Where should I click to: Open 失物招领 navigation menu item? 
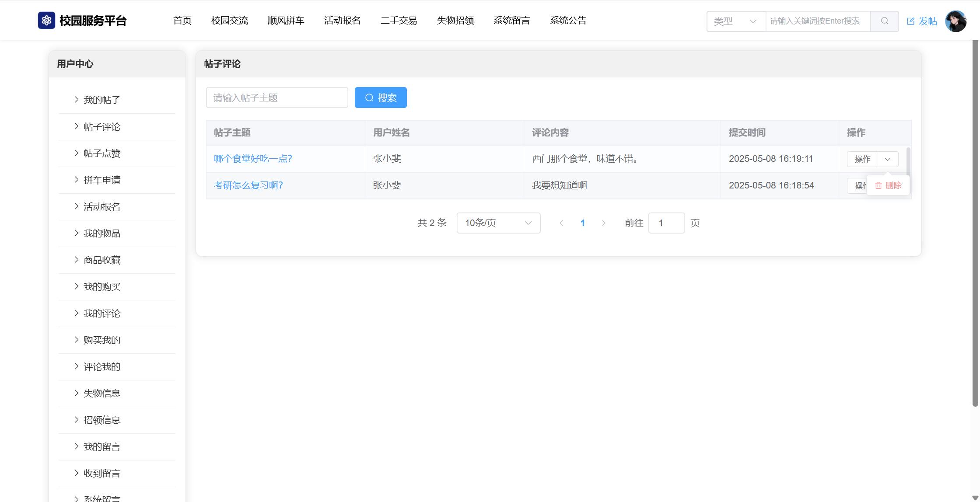(x=455, y=21)
